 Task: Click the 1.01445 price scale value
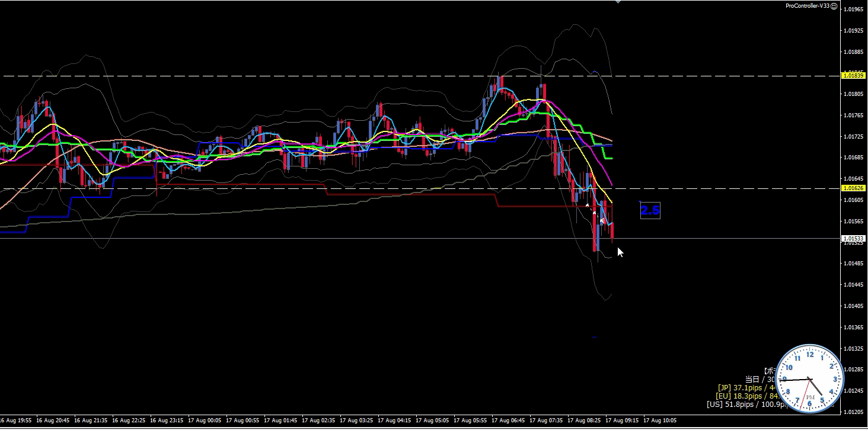click(854, 284)
